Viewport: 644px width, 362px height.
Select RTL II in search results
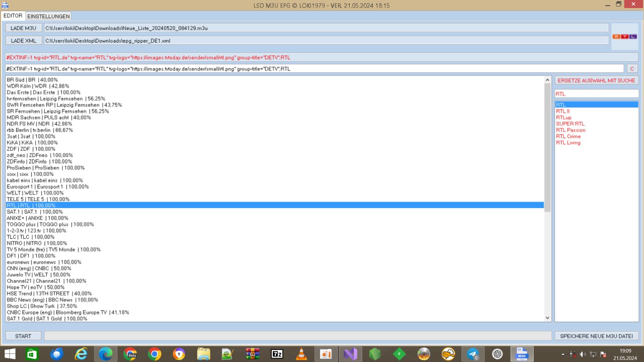(596, 111)
